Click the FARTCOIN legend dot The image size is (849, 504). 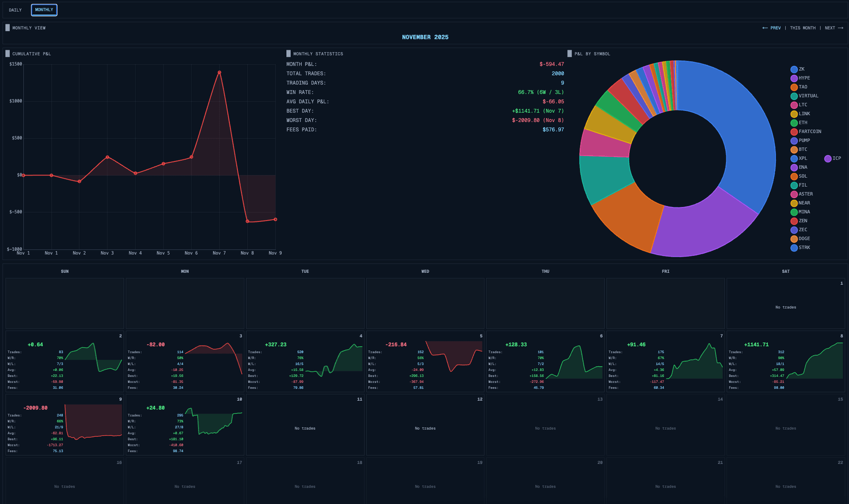pos(794,132)
